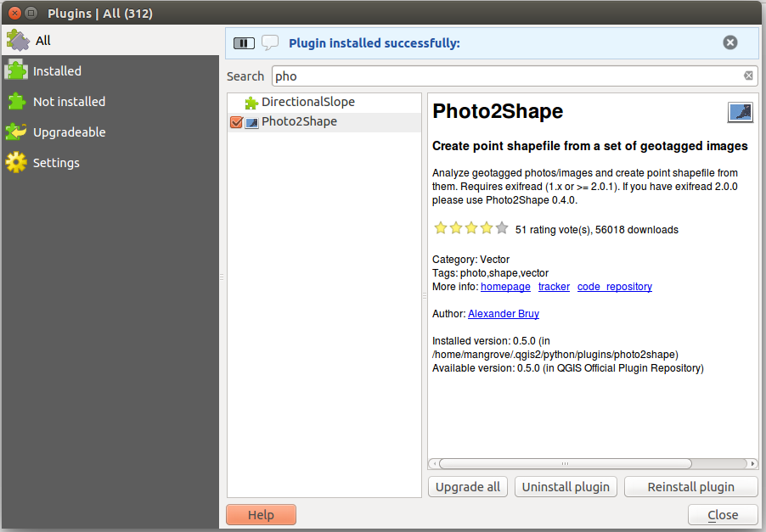Dismiss the plugin installed message
The image size is (766, 532).
[x=730, y=42]
